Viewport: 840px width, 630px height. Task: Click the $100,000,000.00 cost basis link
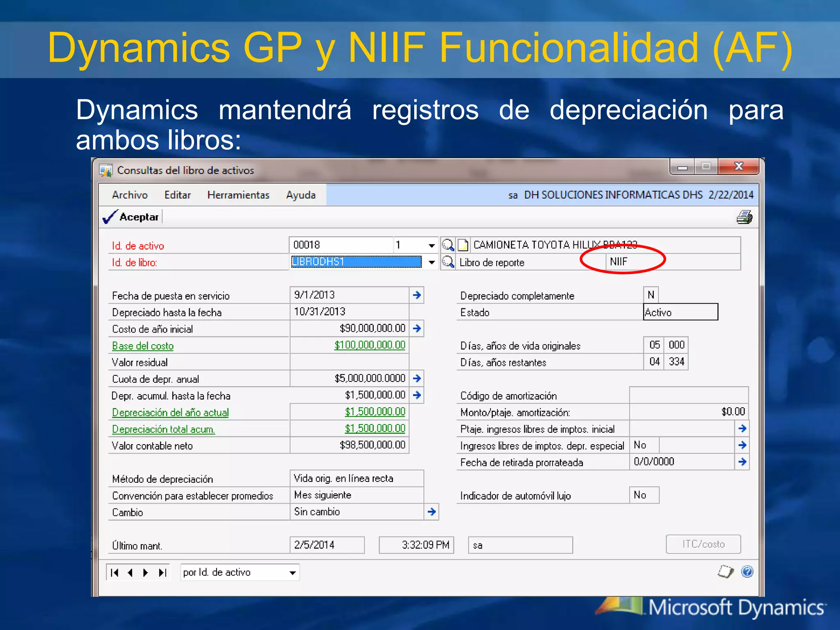coord(370,345)
